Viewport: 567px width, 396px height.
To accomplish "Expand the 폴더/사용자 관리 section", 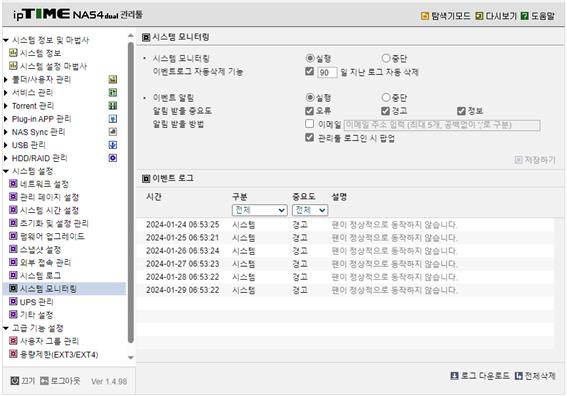I will [6, 80].
